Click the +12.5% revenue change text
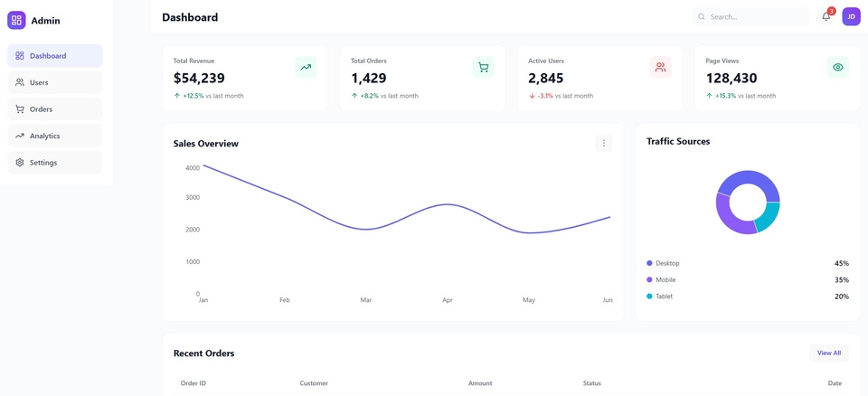This screenshot has width=868, height=396. (193, 96)
